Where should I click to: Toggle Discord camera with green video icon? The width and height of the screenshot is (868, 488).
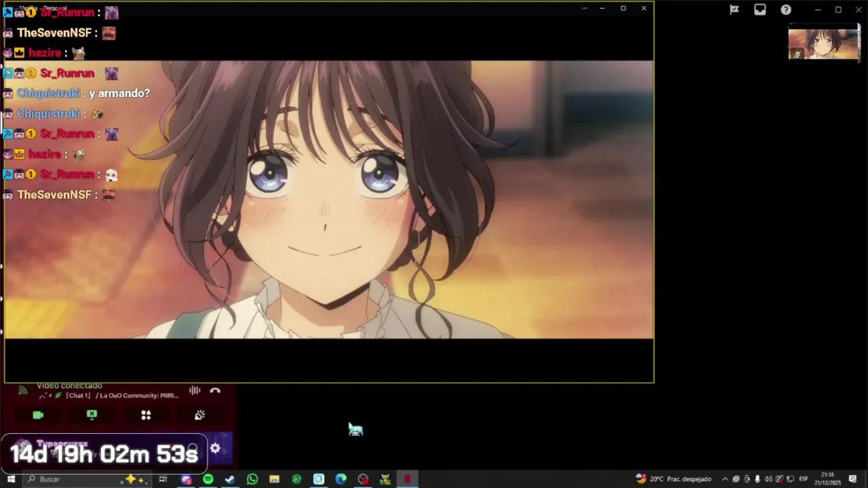38,415
